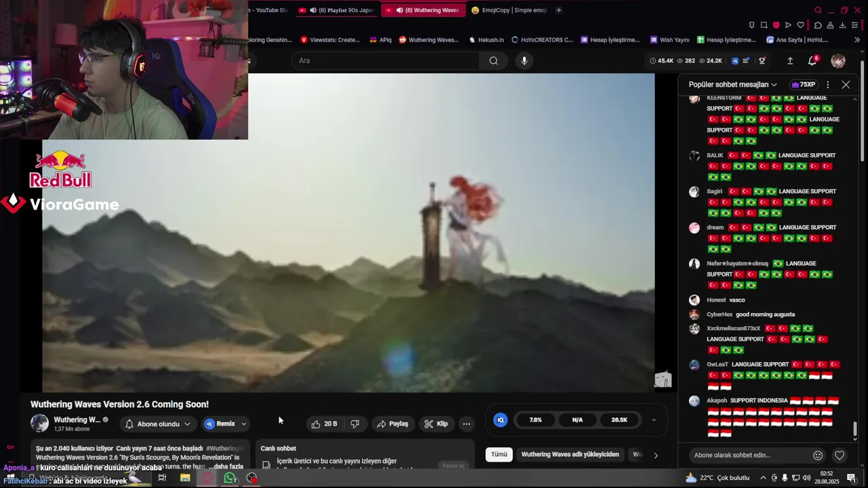This screenshot has height=488, width=868.
Task: Open YouTube notifications bell
Action: (812, 60)
